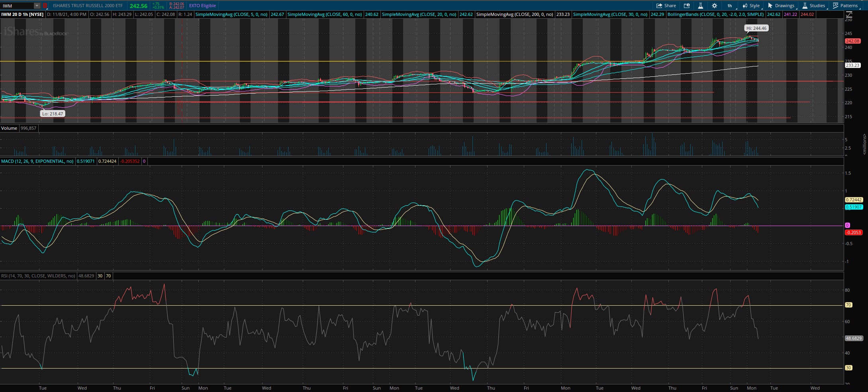The height and width of the screenshot is (392, 868).
Task: Select SimpleMovingAvg (CLOSE, 60, 0, no) study label
Action: point(324,14)
